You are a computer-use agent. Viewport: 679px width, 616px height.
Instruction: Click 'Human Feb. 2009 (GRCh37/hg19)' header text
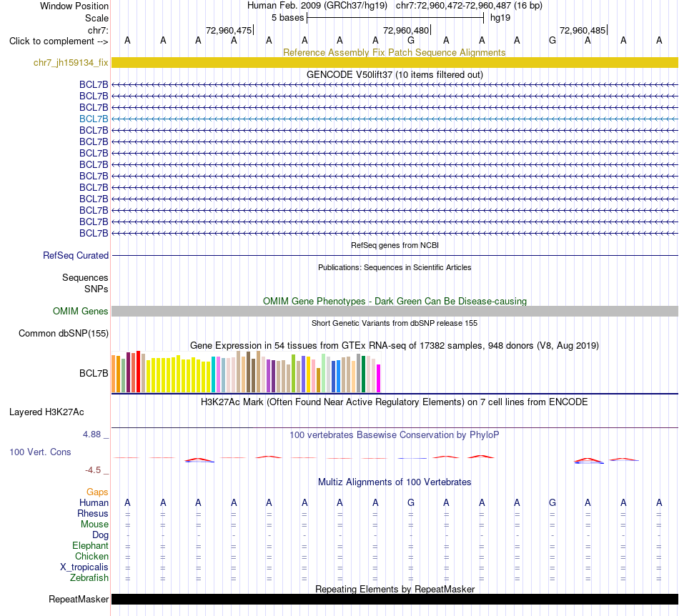[x=317, y=6]
